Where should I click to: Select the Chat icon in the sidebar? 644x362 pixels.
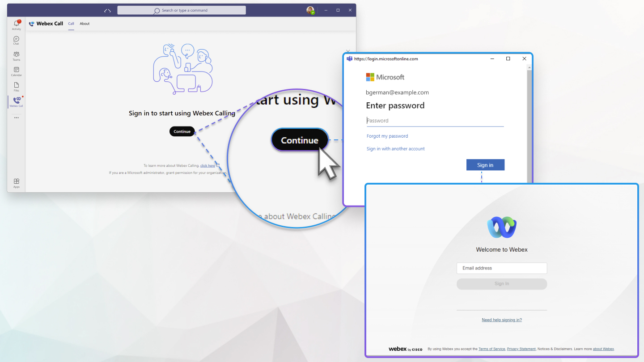click(16, 40)
